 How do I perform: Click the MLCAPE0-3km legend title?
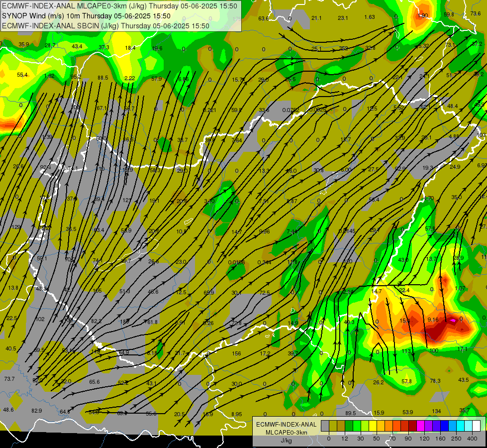coord(286,433)
